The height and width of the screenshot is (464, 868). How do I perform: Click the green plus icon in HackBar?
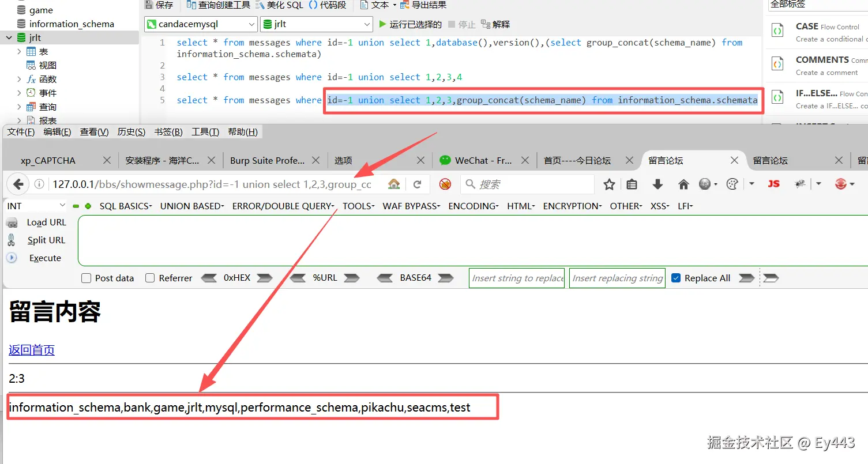click(88, 206)
